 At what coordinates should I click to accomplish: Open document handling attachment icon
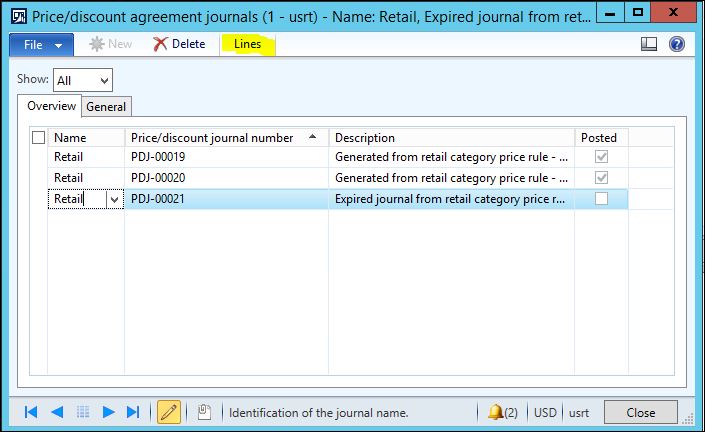203,412
